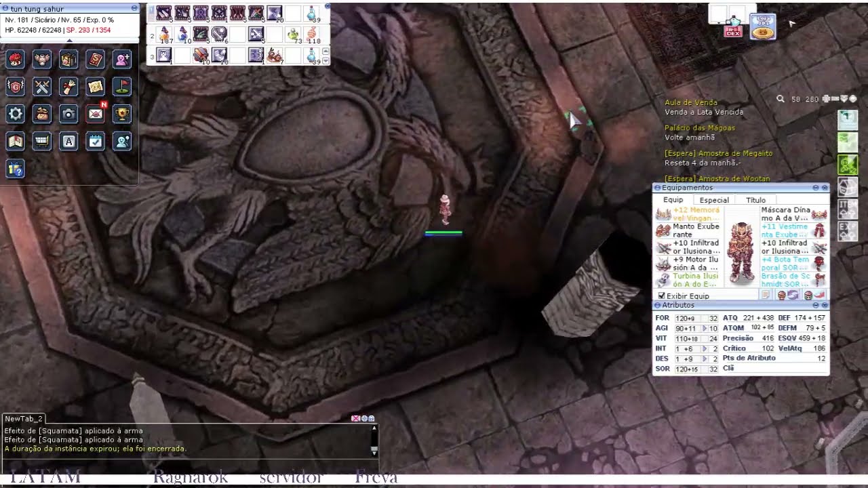Click the minimap magnifier zoom icon

point(781,99)
